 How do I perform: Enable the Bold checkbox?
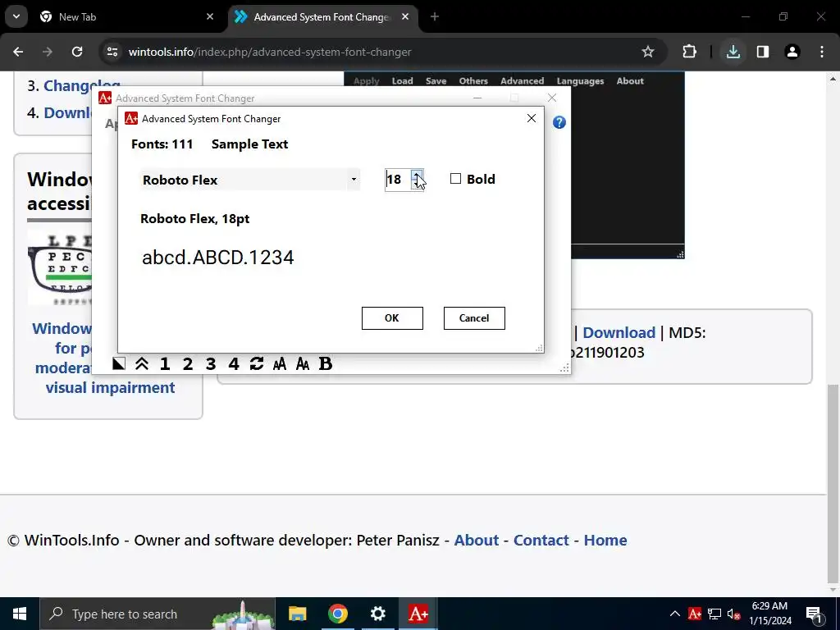[x=455, y=179]
